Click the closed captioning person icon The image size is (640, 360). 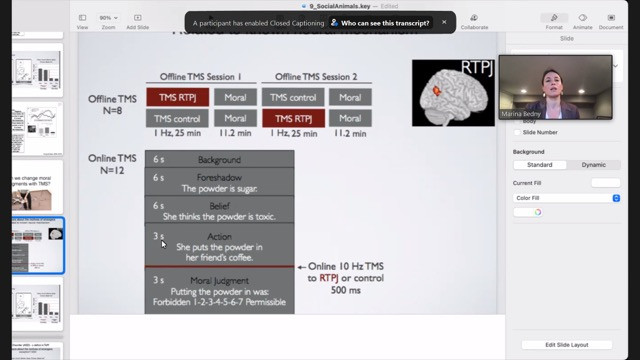334,23
